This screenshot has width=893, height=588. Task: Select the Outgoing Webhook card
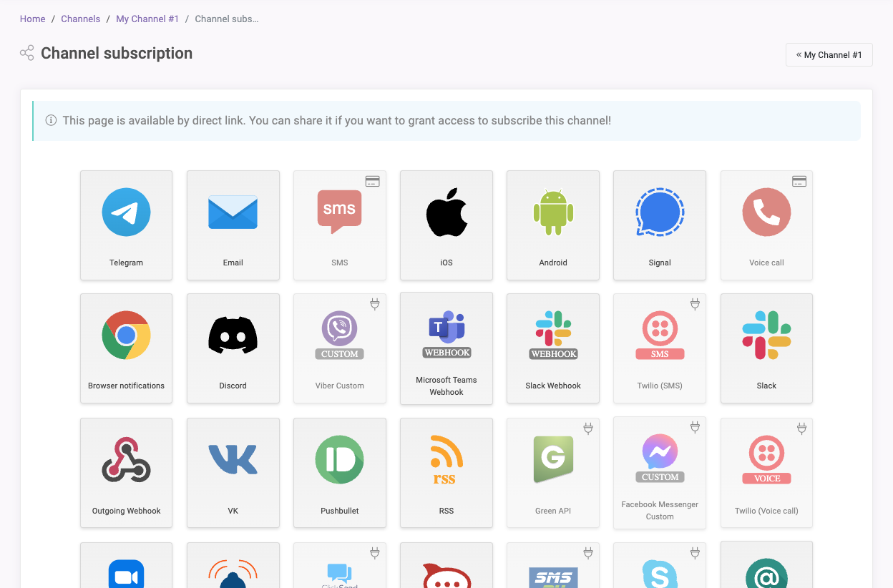point(126,473)
